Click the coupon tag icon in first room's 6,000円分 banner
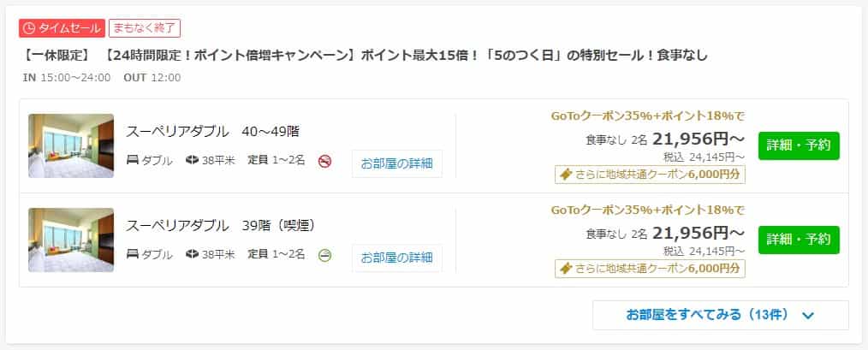This screenshot has height=350, width=868. click(566, 175)
